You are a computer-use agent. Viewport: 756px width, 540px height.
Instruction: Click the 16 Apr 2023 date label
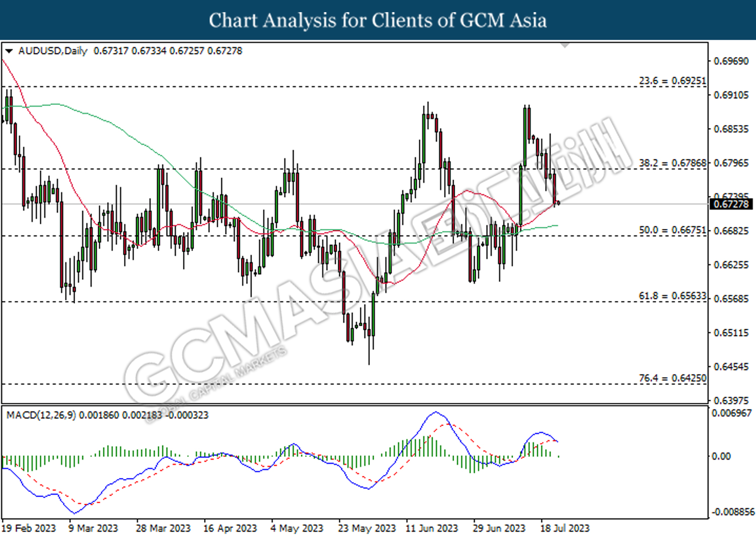click(230, 528)
